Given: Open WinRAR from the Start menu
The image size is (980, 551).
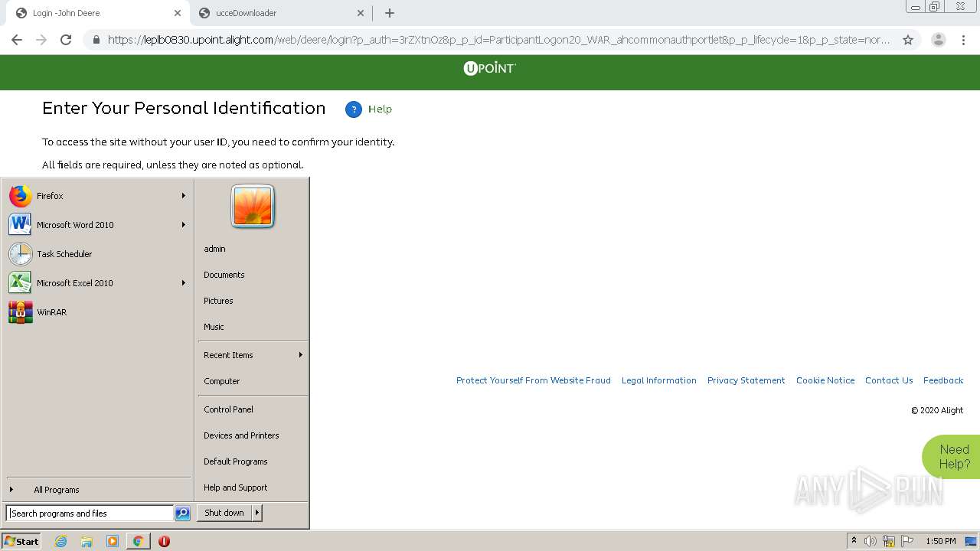Looking at the screenshot, I should (x=97, y=312).
